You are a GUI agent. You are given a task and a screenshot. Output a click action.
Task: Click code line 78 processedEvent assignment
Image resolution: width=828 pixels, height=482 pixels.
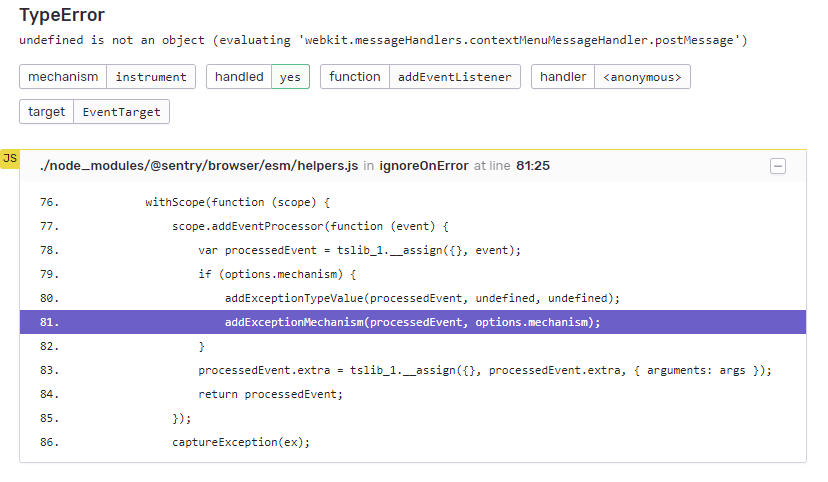pyautogui.click(x=413, y=250)
